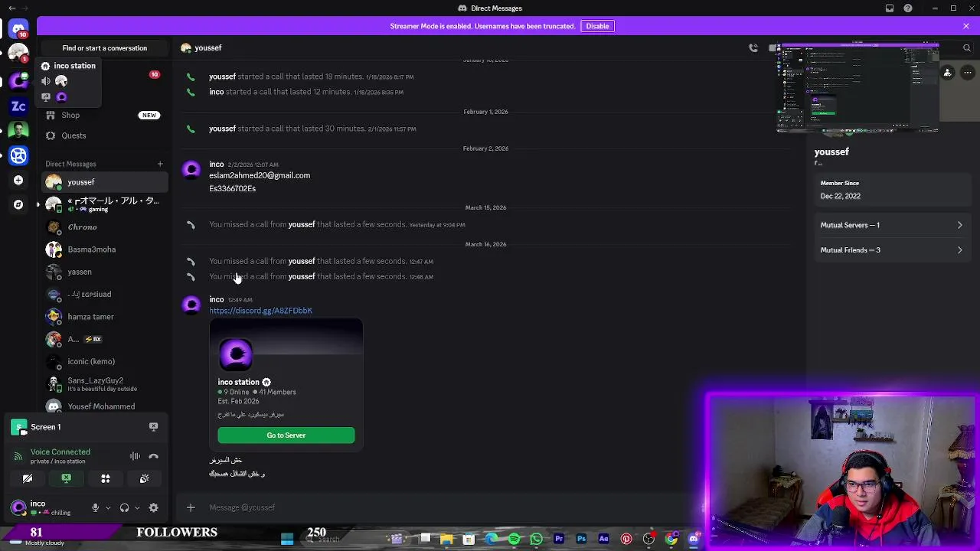The width and height of the screenshot is (980, 551).
Task: Start a voice call with youssef
Action: (753, 47)
